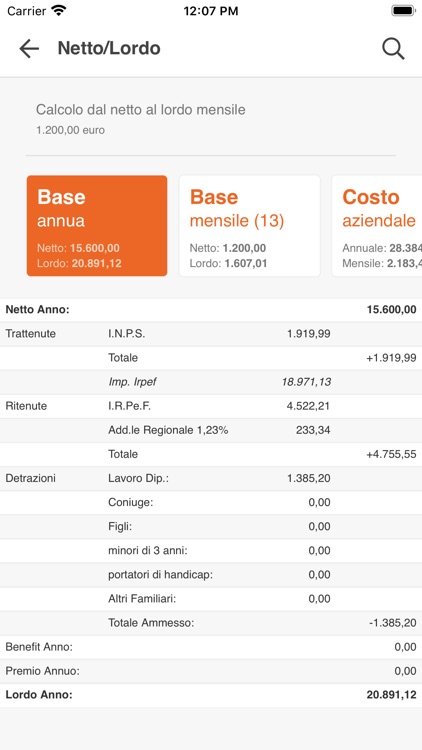Tap the Netto Anno value 15.600,00
This screenshot has width=422, height=750.
[x=391, y=310]
